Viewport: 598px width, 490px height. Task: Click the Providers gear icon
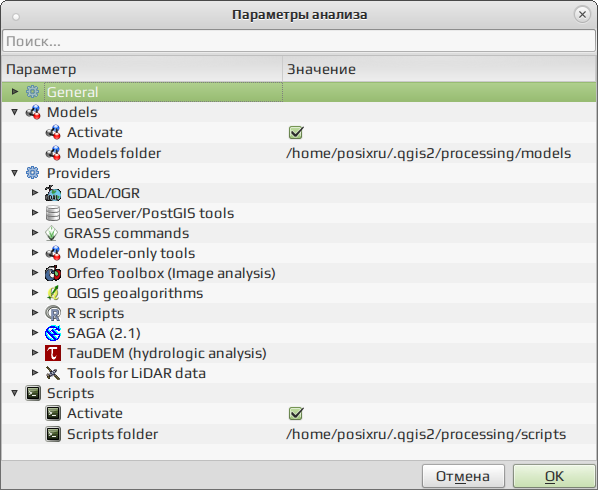(32, 173)
